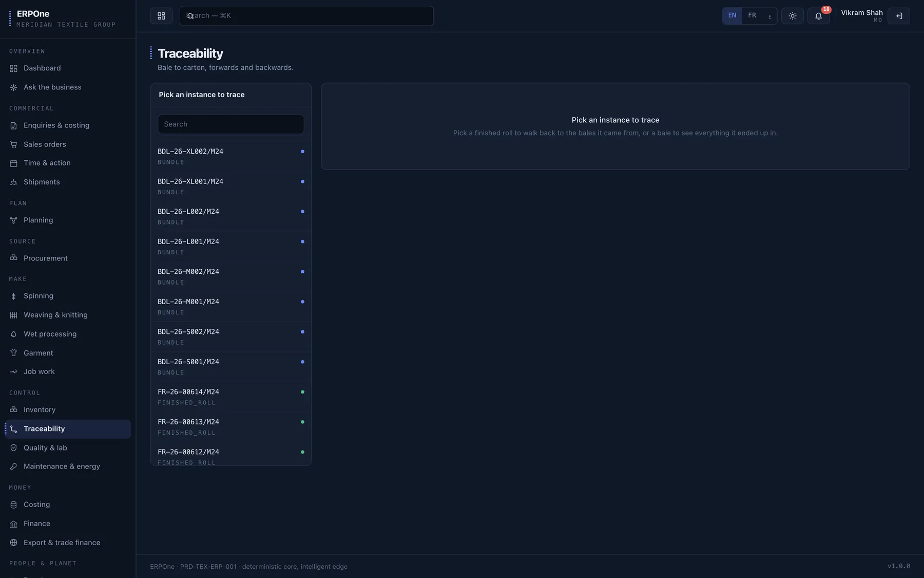Open the app grid icon beside the search bar

[161, 16]
